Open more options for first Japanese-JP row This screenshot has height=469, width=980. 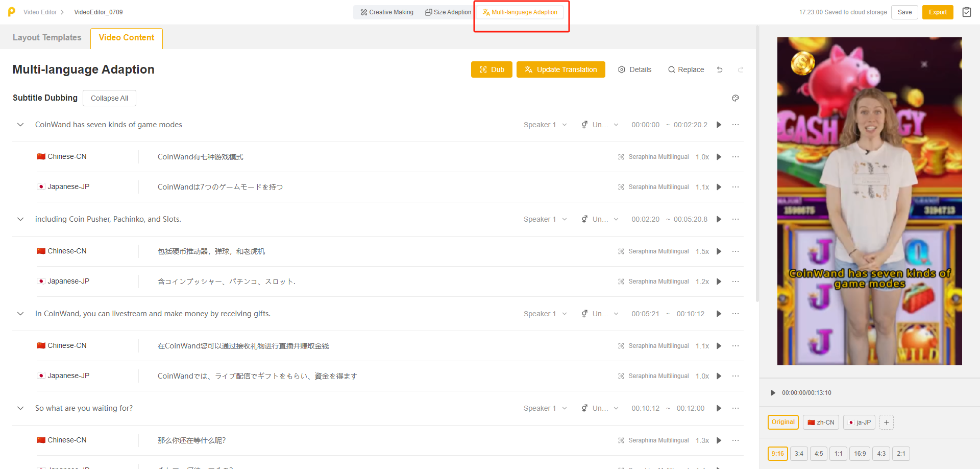735,187
